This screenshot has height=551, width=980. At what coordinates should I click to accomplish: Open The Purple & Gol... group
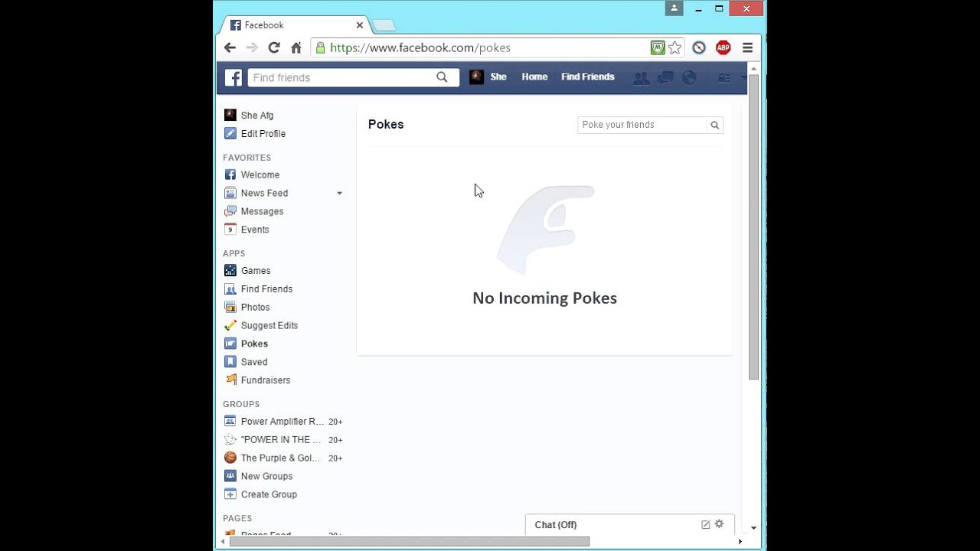coord(280,458)
